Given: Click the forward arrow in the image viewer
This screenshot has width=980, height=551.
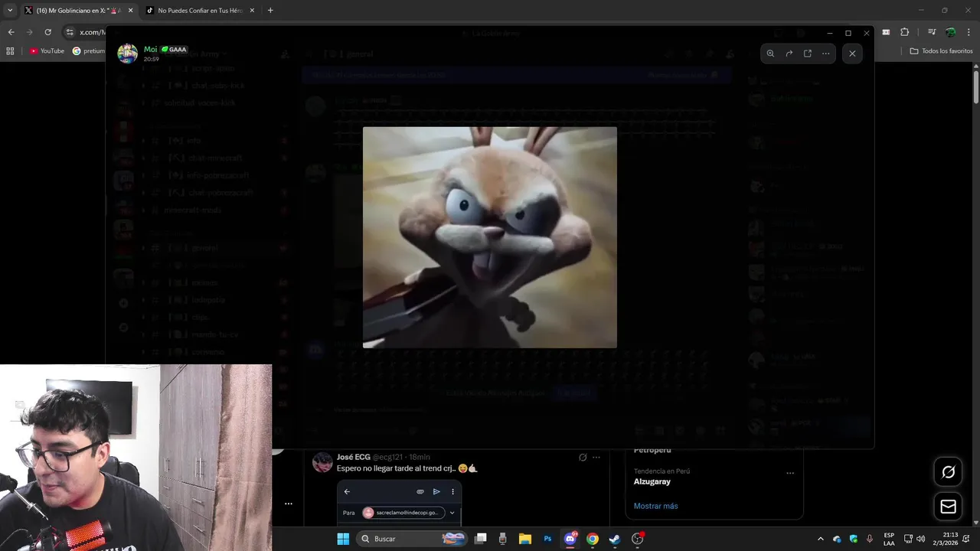Looking at the screenshot, I should coord(789,54).
